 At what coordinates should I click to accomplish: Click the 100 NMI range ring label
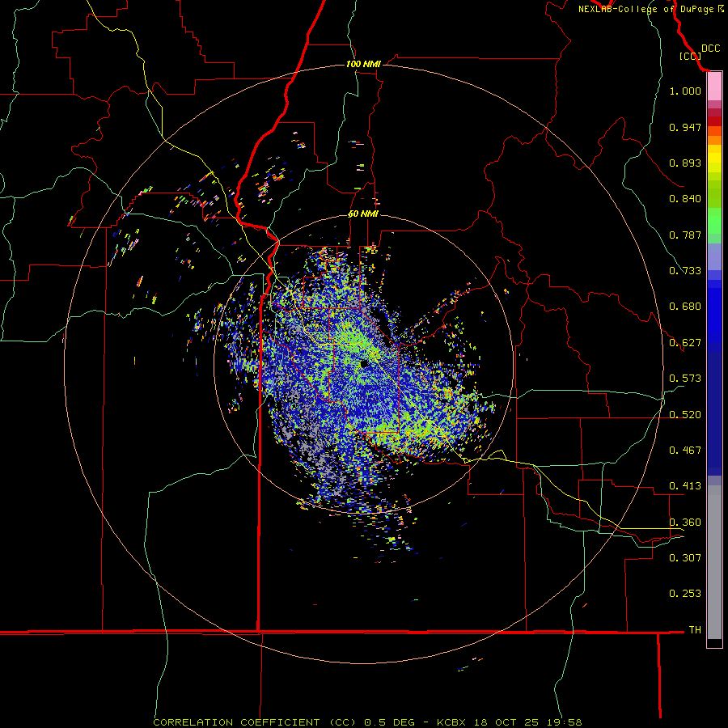(x=363, y=64)
